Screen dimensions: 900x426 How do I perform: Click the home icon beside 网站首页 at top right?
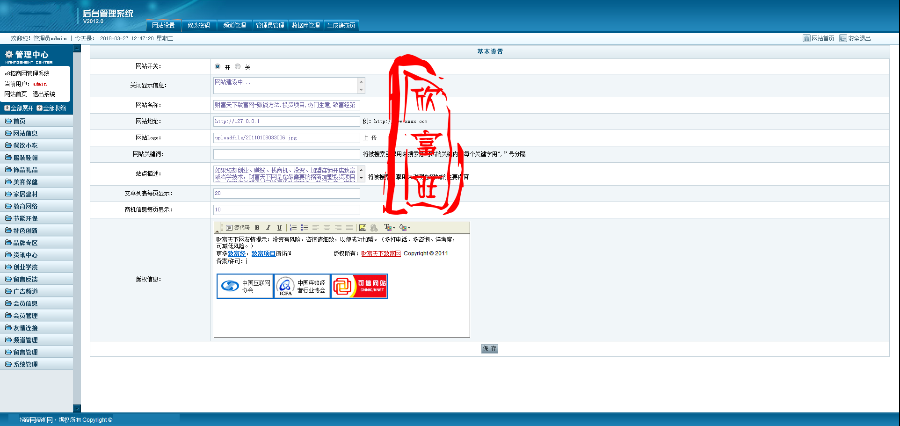(806, 38)
